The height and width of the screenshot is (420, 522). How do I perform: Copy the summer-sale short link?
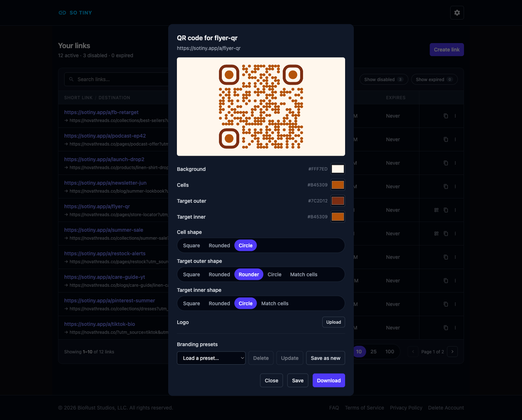446,234
